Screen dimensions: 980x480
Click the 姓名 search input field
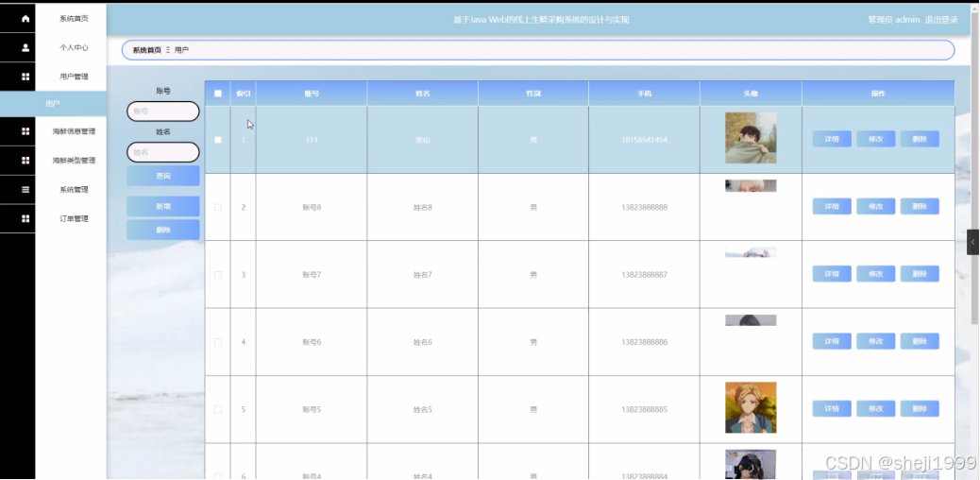pos(163,152)
